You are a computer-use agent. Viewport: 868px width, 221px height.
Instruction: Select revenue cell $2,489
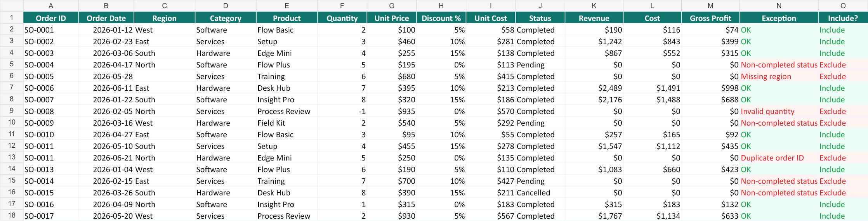594,88
